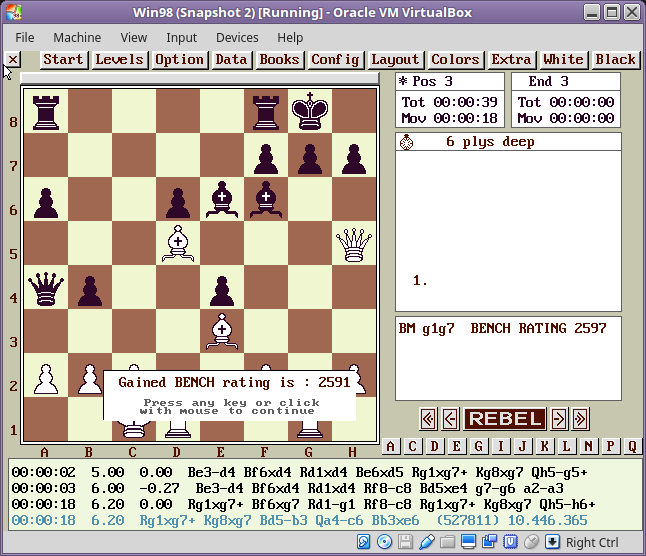Open the Machine menu
The height and width of the screenshot is (556, 646).
pos(77,37)
